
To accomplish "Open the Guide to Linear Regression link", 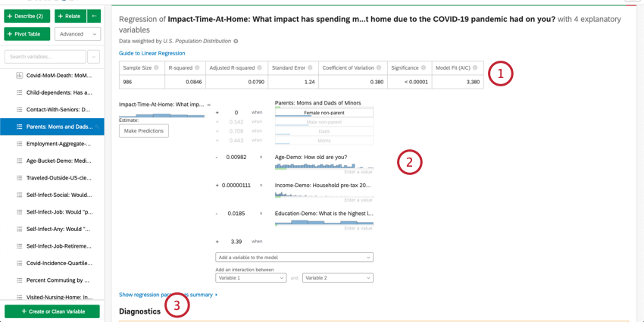I will click(152, 53).
